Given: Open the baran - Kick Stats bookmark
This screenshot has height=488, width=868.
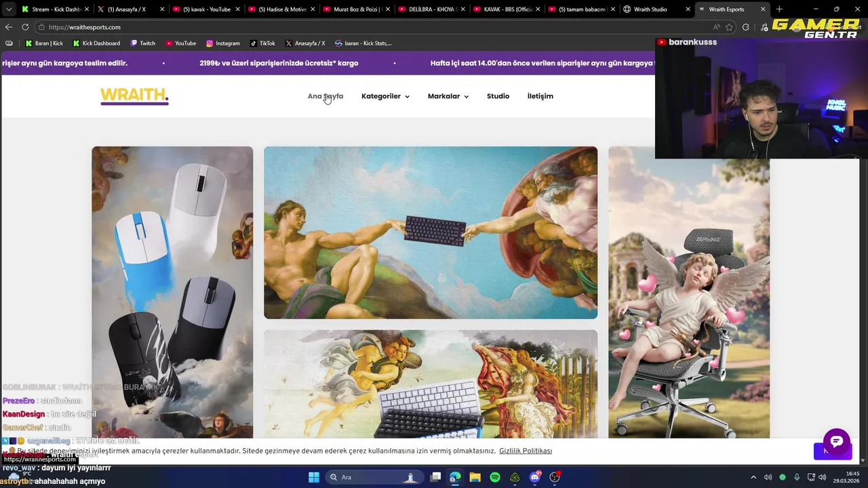Looking at the screenshot, I should pos(363,43).
